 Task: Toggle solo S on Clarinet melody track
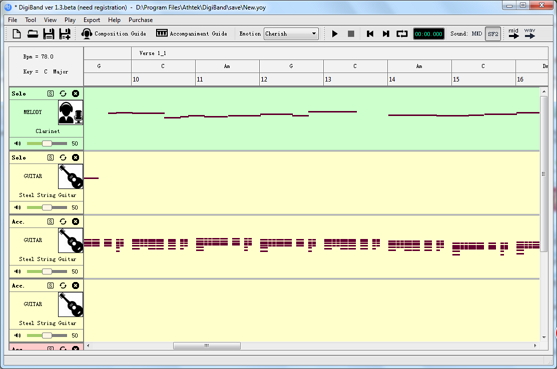coord(50,93)
